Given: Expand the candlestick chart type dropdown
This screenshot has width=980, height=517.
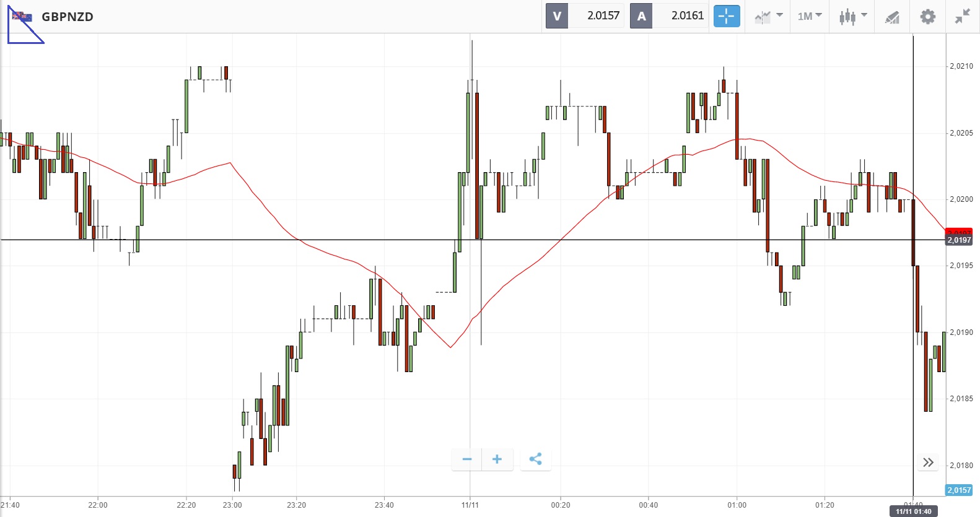Looking at the screenshot, I should coord(852,17).
